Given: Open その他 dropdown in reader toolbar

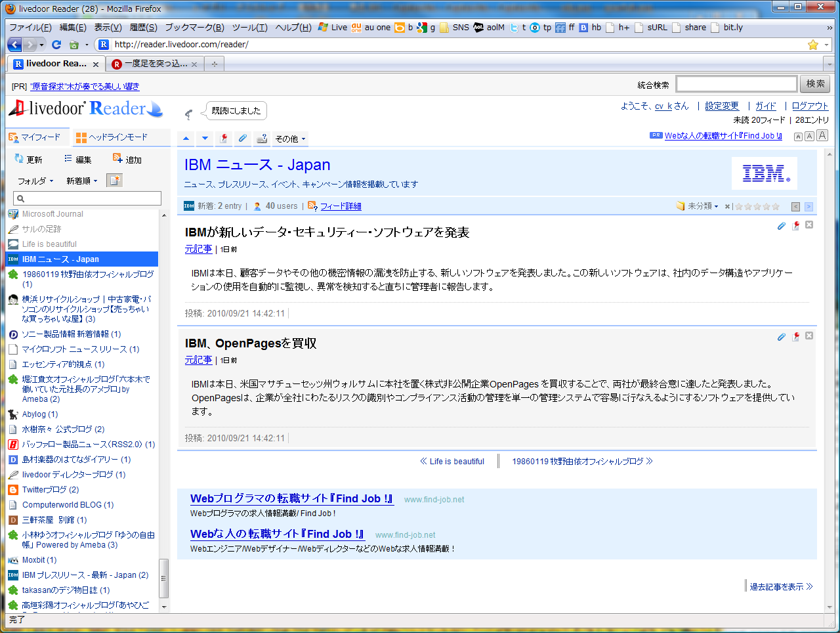Looking at the screenshot, I should click(x=290, y=139).
